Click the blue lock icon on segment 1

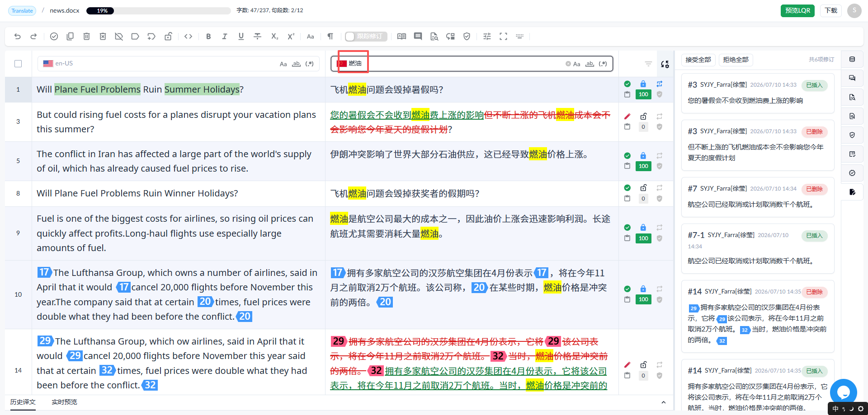643,84
